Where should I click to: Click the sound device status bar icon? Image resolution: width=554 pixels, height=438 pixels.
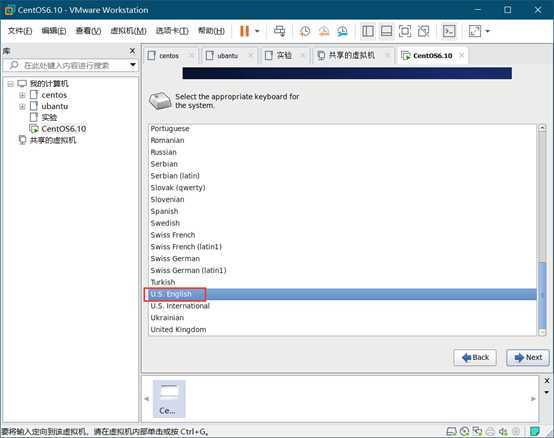503,431
